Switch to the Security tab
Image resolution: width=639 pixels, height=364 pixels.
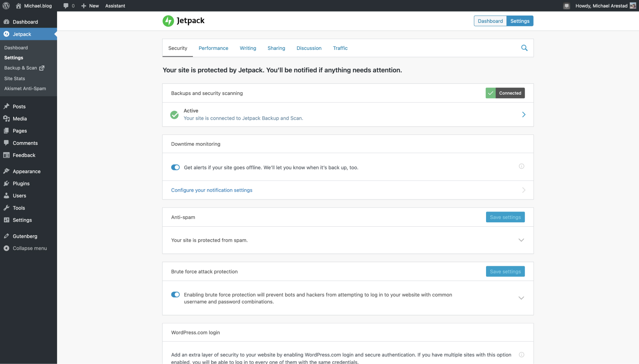[x=178, y=48]
